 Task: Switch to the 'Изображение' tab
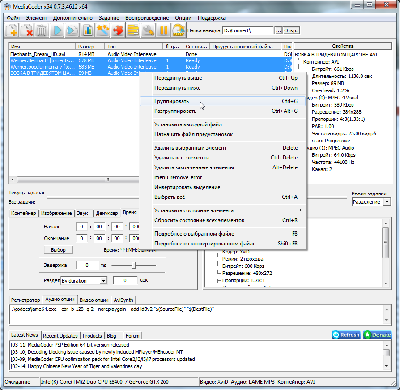pyautogui.click(x=57, y=213)
